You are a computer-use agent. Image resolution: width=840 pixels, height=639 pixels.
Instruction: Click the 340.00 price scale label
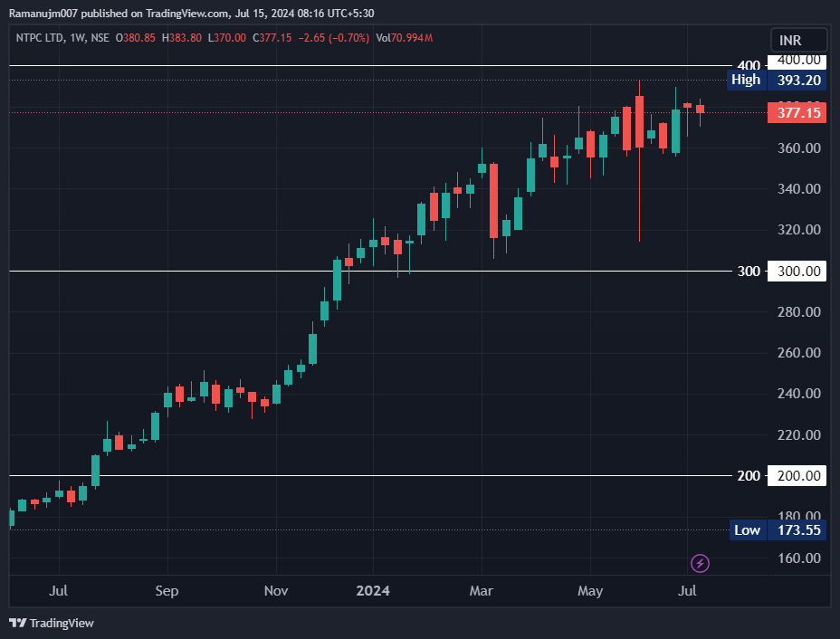798,188
